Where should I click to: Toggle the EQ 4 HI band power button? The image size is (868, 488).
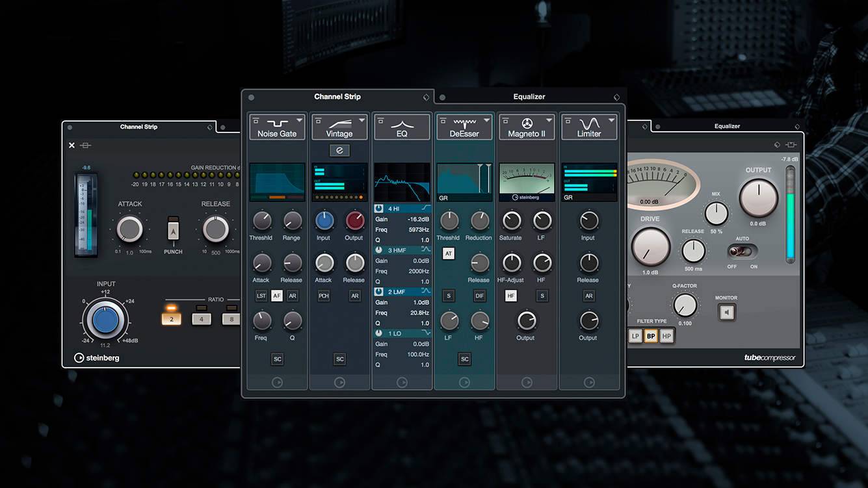tap(380, 209)
